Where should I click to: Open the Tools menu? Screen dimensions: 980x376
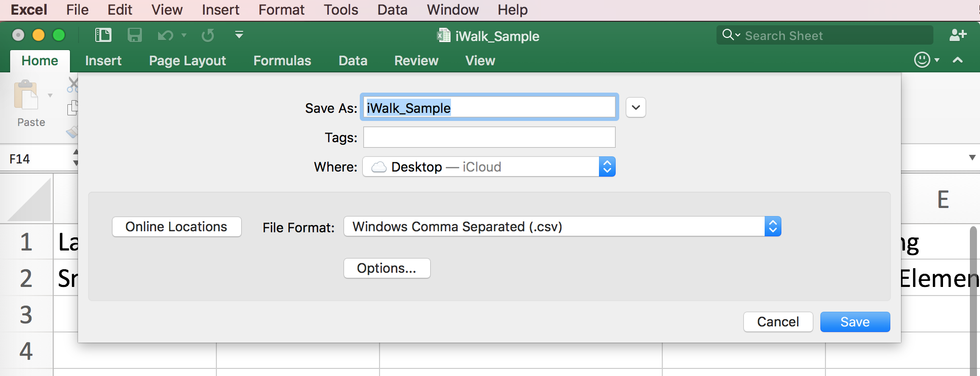click(x=341, y=10)
